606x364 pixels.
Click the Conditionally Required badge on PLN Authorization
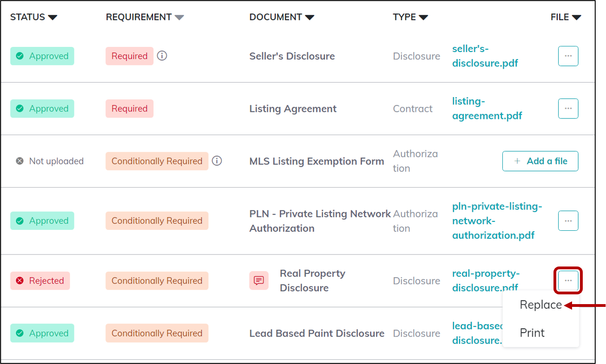pos(157,221)
